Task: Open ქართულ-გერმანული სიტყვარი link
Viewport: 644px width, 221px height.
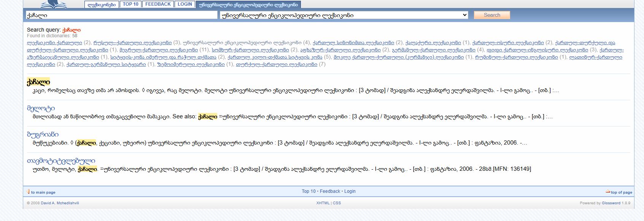Action: 106,64
